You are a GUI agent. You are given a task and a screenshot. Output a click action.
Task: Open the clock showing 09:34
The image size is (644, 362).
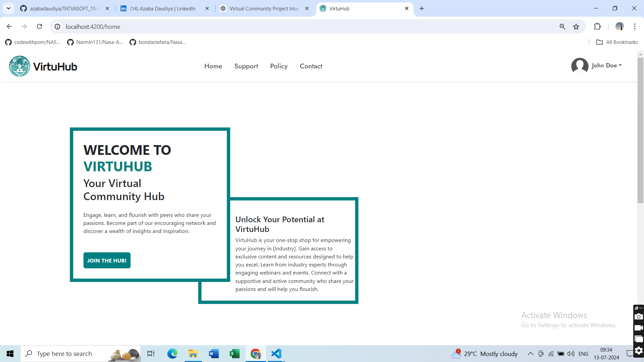[606, 354]
